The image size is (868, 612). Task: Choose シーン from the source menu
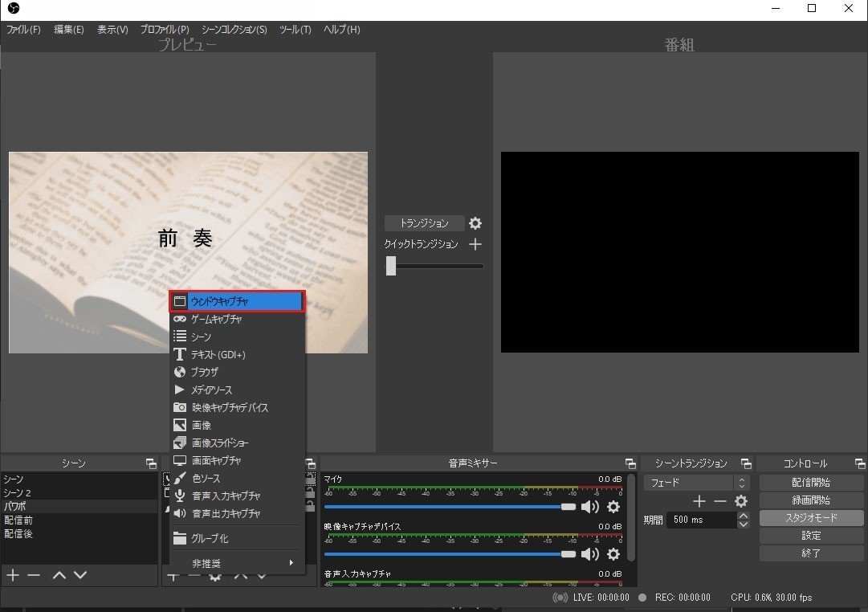point(238,337)
